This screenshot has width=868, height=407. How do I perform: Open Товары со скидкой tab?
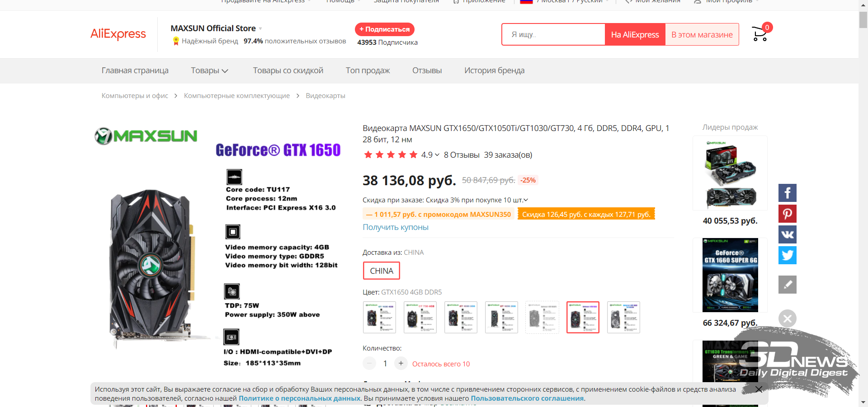point(288,70)
